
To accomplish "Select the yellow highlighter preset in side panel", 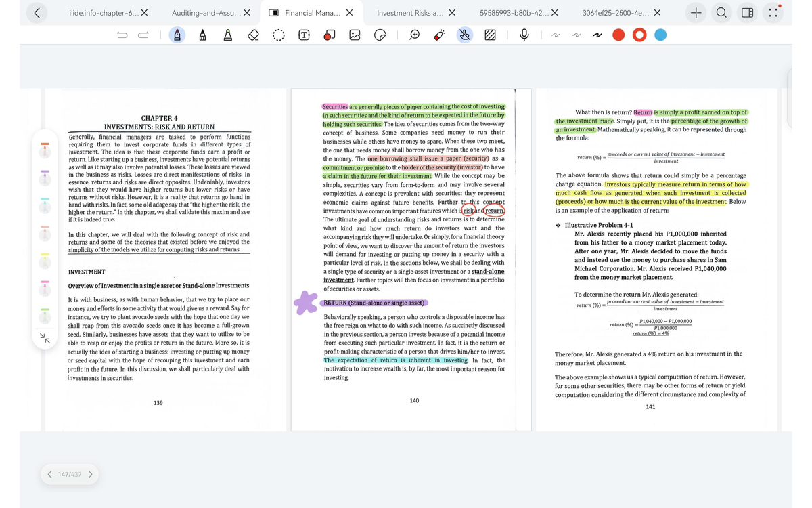I will point(45,261).
